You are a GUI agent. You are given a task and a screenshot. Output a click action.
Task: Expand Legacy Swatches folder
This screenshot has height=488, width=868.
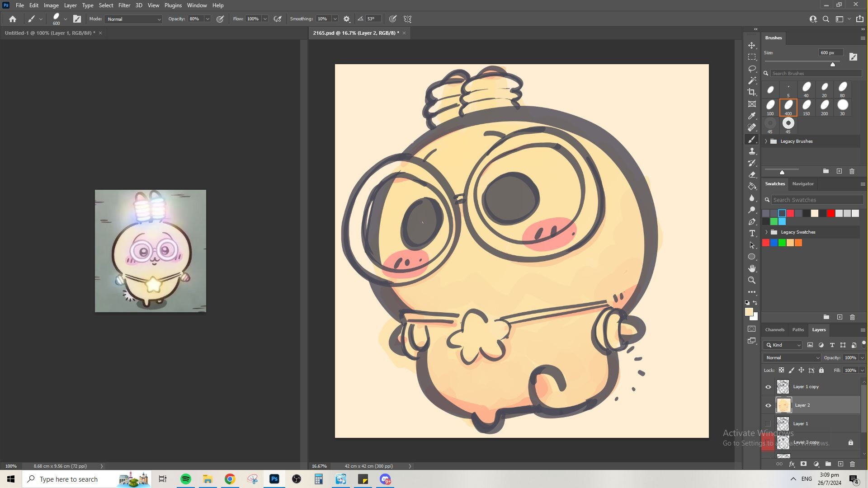(766, 232)
